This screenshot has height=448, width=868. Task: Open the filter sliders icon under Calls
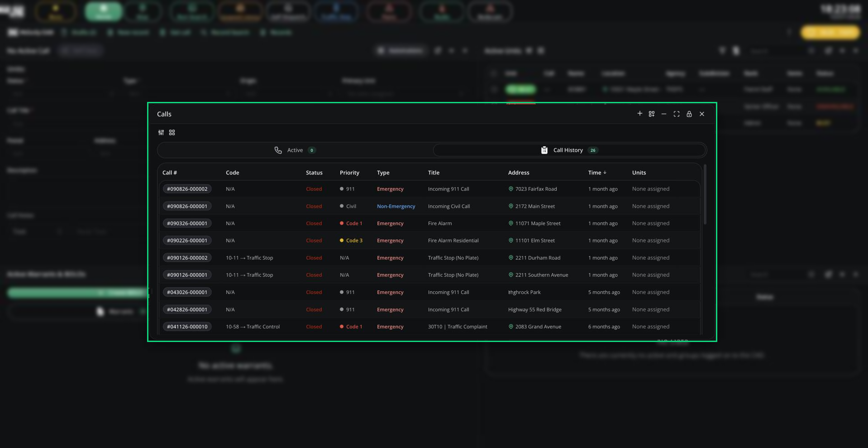[161, 133]
